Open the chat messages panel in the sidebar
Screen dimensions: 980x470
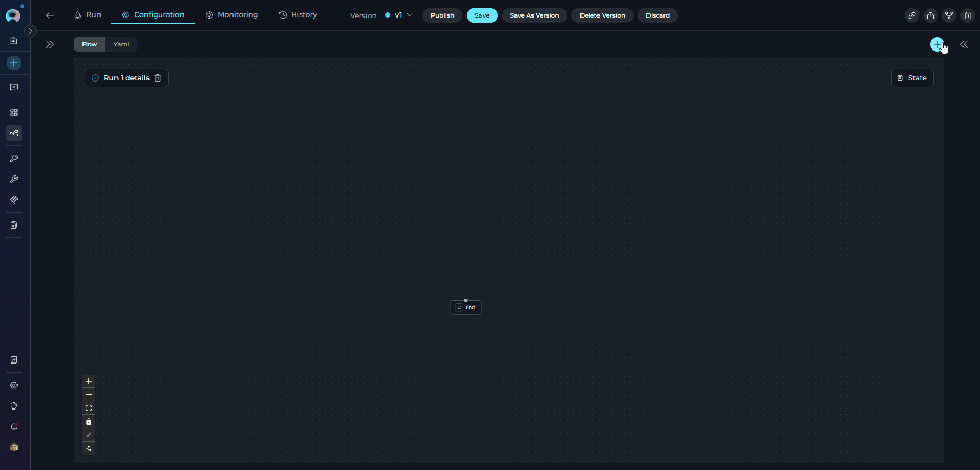[14, 87]
